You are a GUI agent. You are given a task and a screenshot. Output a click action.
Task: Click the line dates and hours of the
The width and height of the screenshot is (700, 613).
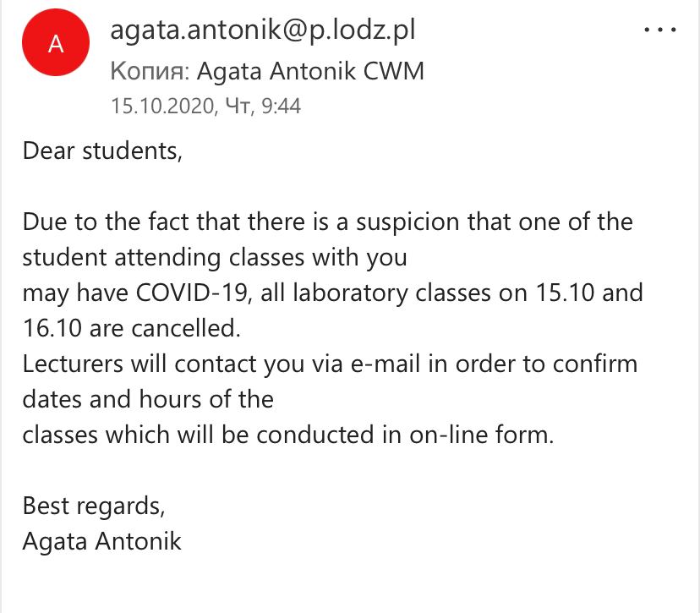tap(148, 399)
